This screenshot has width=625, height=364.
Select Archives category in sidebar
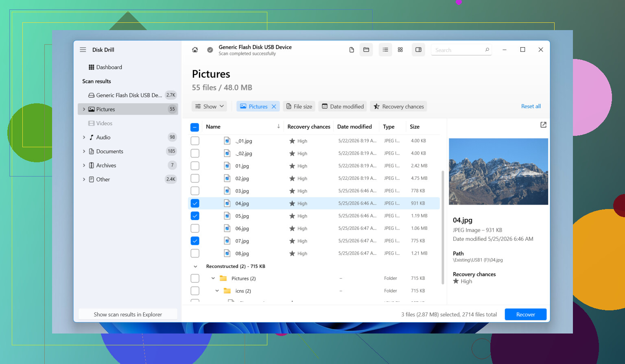pyautogui.click(x=128, y=166)
